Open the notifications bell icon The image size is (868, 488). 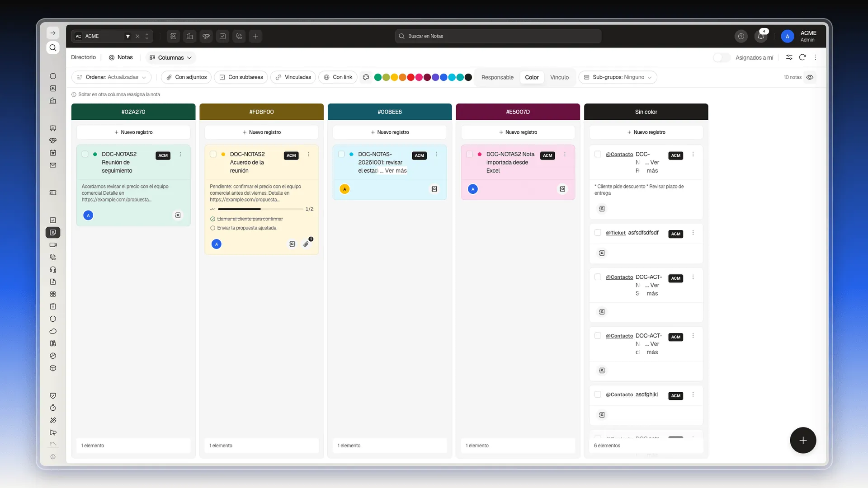[761, 36]
